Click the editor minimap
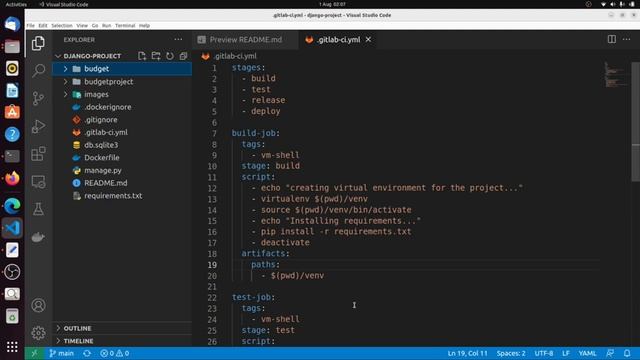640x360 pixels. tap(615, 75)
